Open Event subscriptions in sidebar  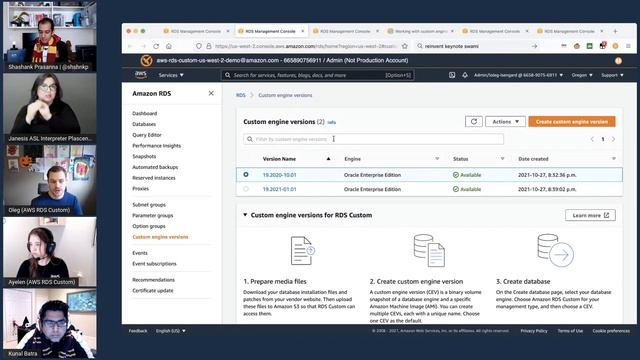point(154,264)
